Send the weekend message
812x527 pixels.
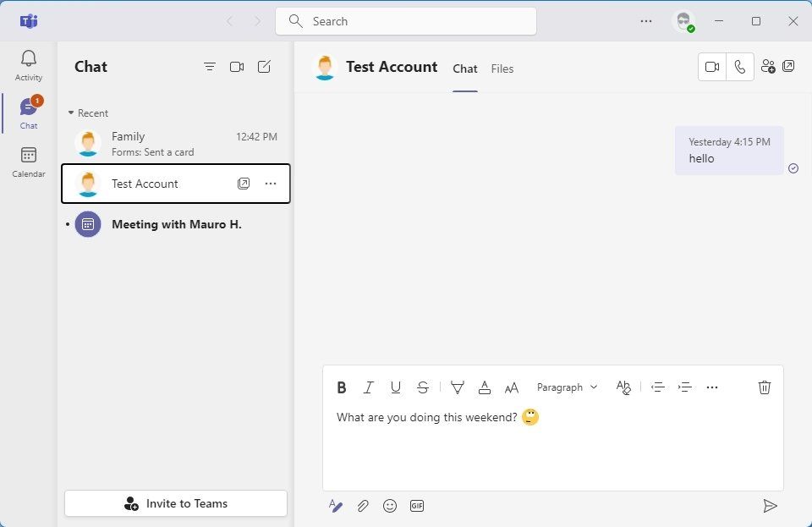[x=771, y=506]
